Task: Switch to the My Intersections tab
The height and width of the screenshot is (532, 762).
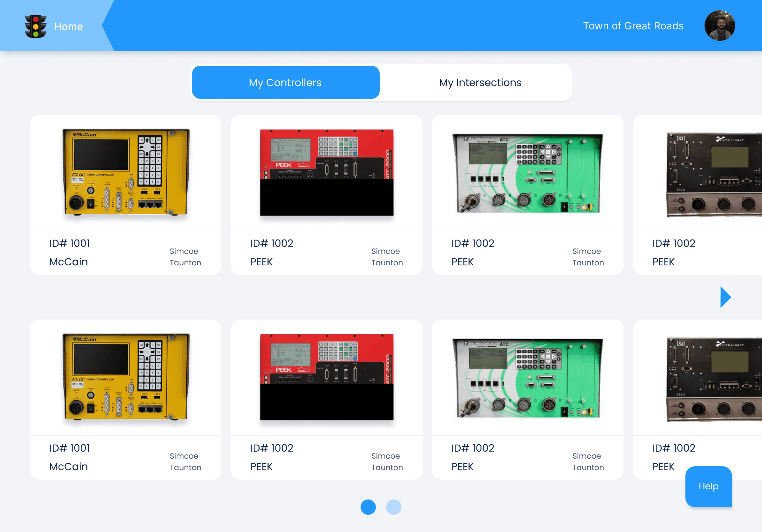Action: point(480,82)
